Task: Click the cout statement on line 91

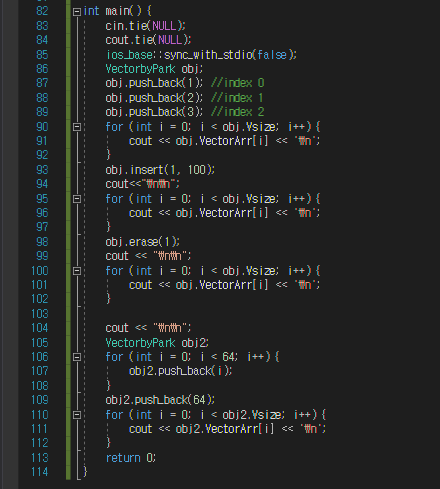Action: [225, 141]
